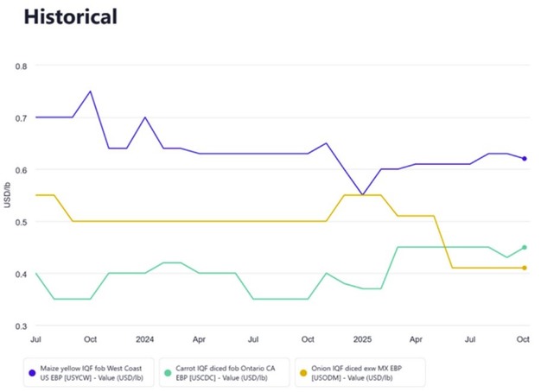Screen dimensions: 541x392
Task: Click the green endpoint marker on Carrot line
Action: (525, 248)
